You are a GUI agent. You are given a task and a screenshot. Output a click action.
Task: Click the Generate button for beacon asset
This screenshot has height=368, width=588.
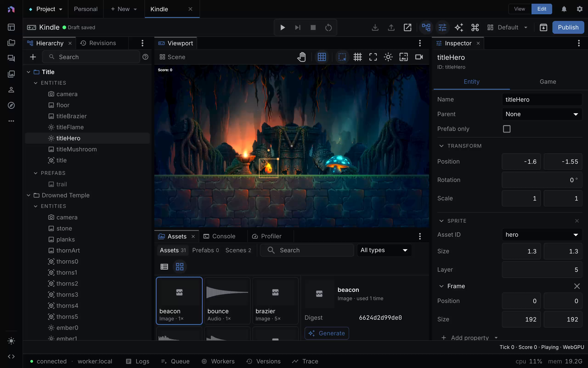pyautogui.click(x=327, y=333)
